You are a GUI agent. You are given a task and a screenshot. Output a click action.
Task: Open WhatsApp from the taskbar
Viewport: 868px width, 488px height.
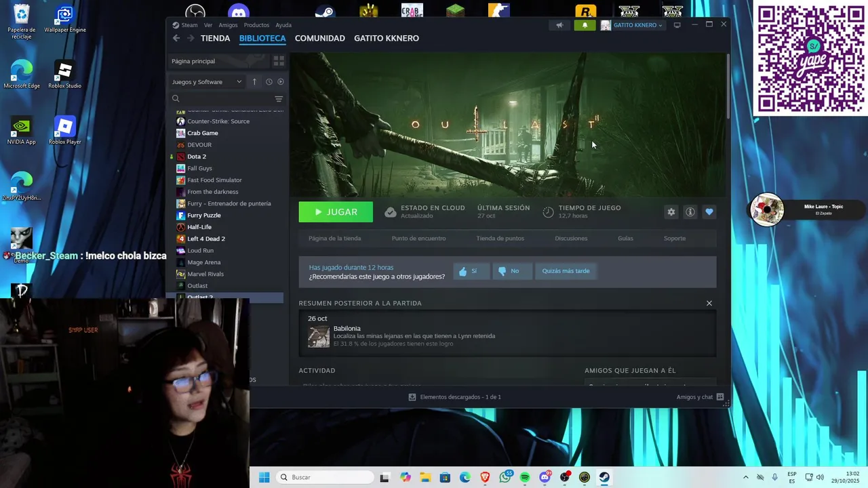tap(505, 477)
